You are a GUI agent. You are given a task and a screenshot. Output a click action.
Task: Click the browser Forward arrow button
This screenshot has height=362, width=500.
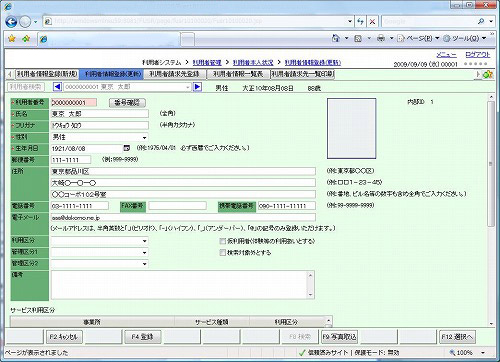tap(25, 22)
